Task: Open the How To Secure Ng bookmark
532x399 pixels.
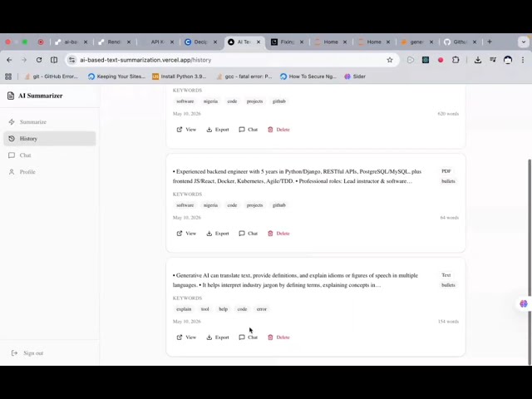Action: (x=308, y=76)
